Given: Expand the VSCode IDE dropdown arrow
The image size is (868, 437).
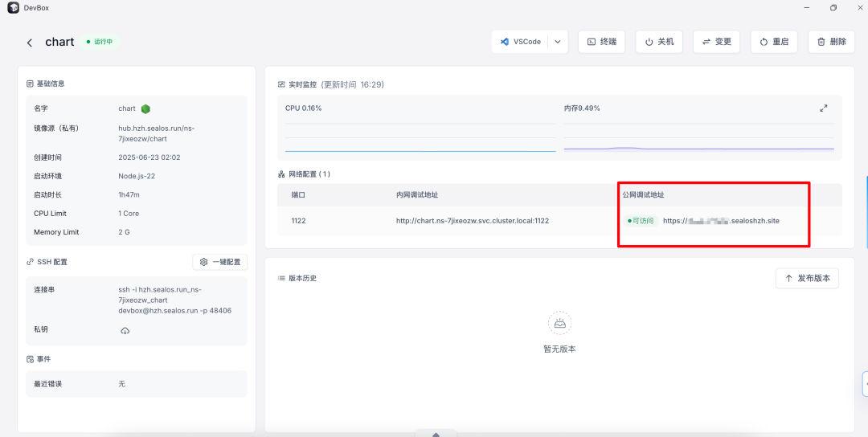Looking at the screenshot, I should tap(558, 42).
